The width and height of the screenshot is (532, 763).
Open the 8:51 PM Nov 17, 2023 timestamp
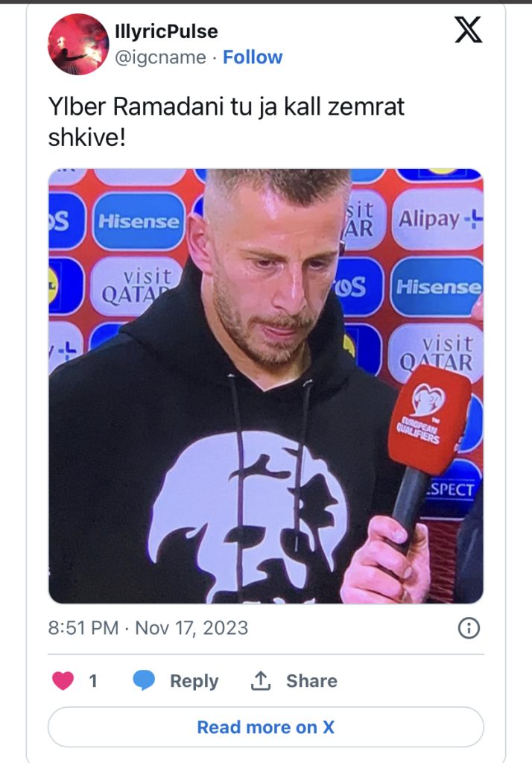point(148,627)
